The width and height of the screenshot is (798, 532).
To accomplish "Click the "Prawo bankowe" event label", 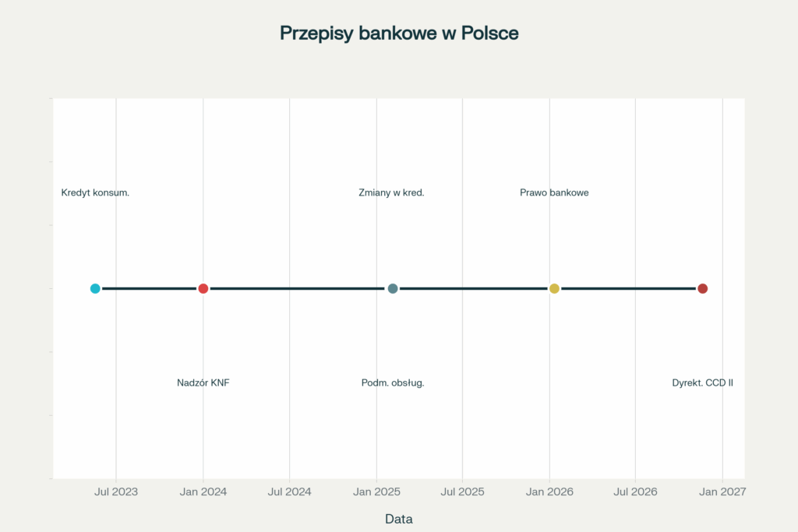I will pos(554,193).
